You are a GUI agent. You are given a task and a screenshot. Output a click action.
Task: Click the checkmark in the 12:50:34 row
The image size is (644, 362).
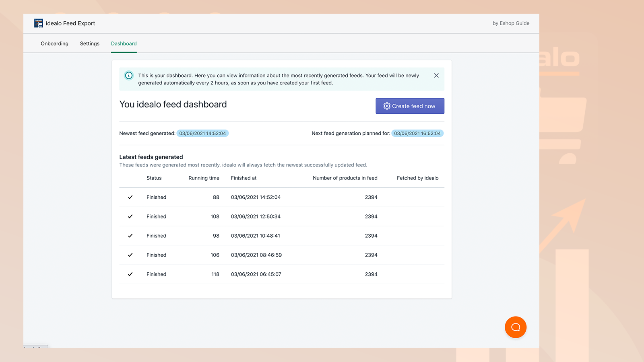[x=130, y=216]
